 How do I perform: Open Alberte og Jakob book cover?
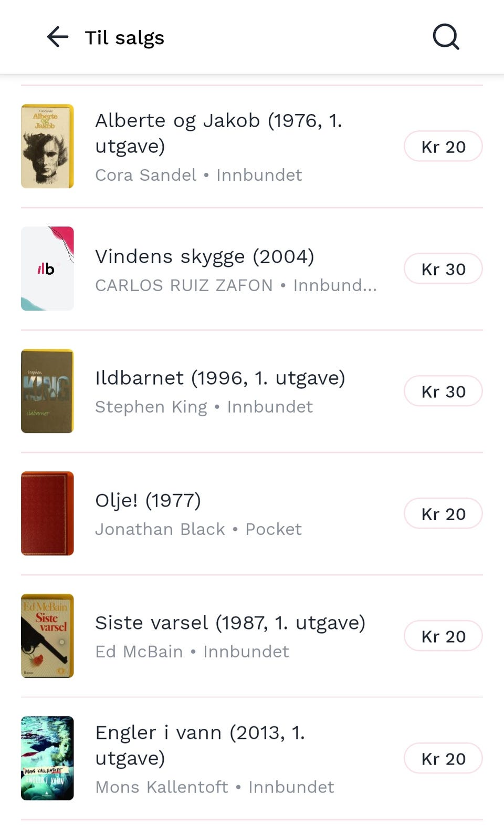47,146
